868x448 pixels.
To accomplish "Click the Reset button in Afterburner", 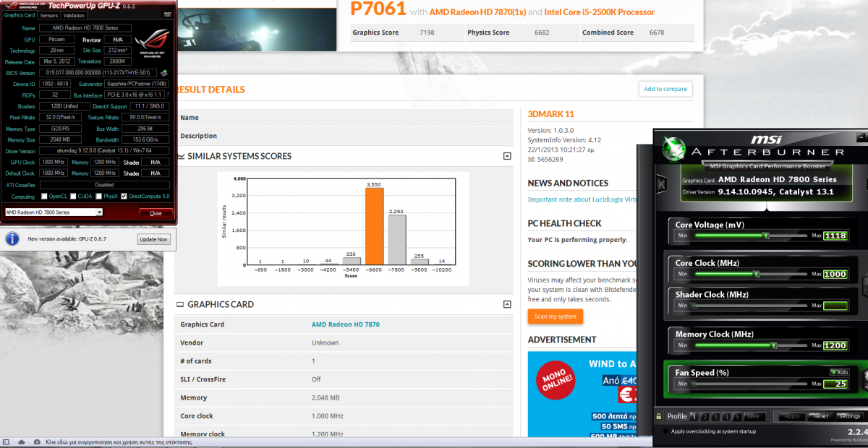I will point(821,416).
